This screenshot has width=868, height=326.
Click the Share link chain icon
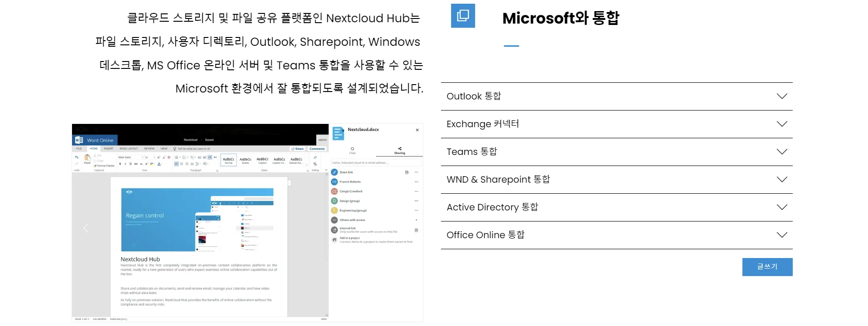pyautogui.click(x=334, y=172)
